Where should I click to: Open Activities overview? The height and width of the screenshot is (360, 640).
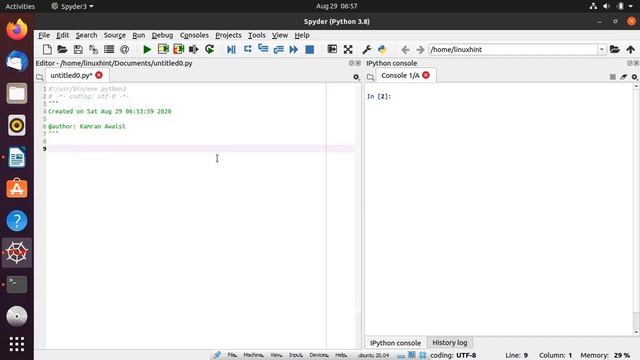20,6
